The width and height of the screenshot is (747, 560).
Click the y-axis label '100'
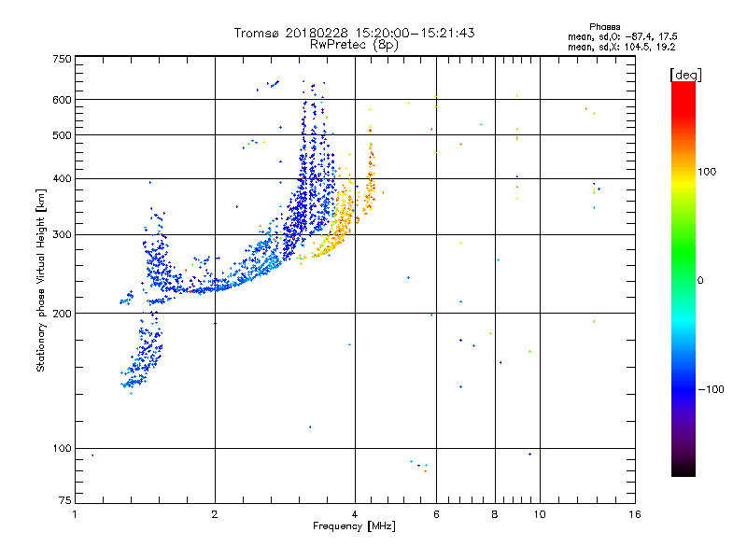tap(62, 449)
